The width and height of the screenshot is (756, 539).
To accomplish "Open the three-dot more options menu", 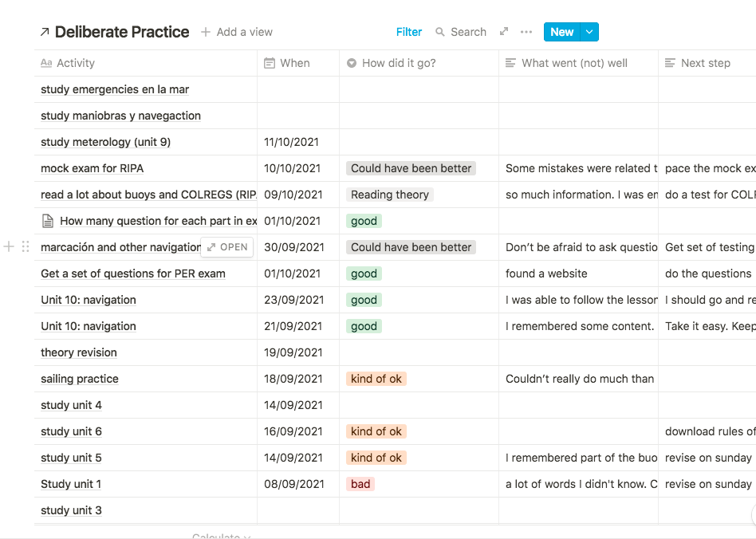I will click(x=526, y=32).
